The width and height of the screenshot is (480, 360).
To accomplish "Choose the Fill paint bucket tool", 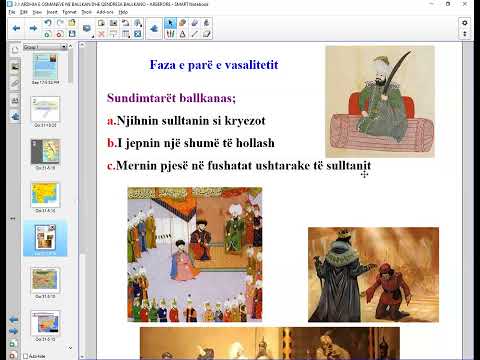I will (x=207, y=23).
